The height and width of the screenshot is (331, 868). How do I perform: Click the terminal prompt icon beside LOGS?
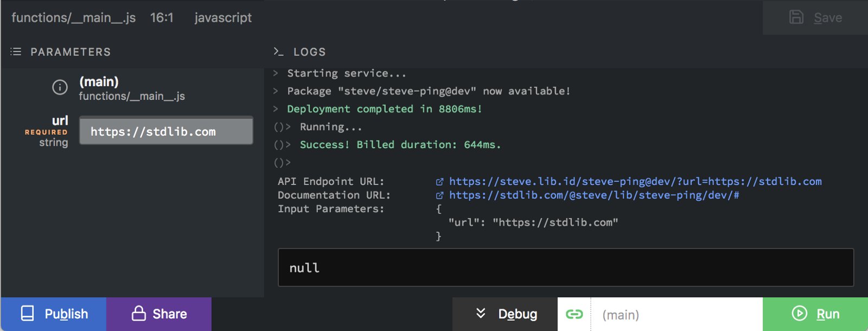[278, 52]
